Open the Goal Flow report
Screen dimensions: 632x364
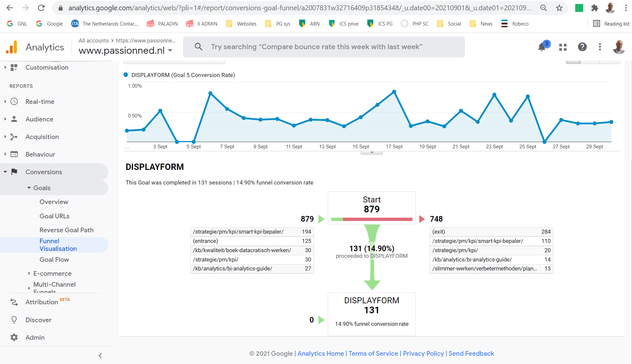click(x=54, y=259)
